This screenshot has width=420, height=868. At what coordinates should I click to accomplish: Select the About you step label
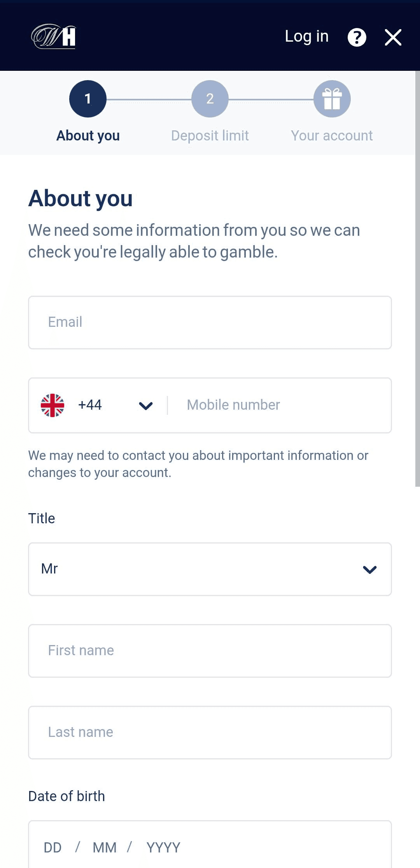[x=87, y=135]
